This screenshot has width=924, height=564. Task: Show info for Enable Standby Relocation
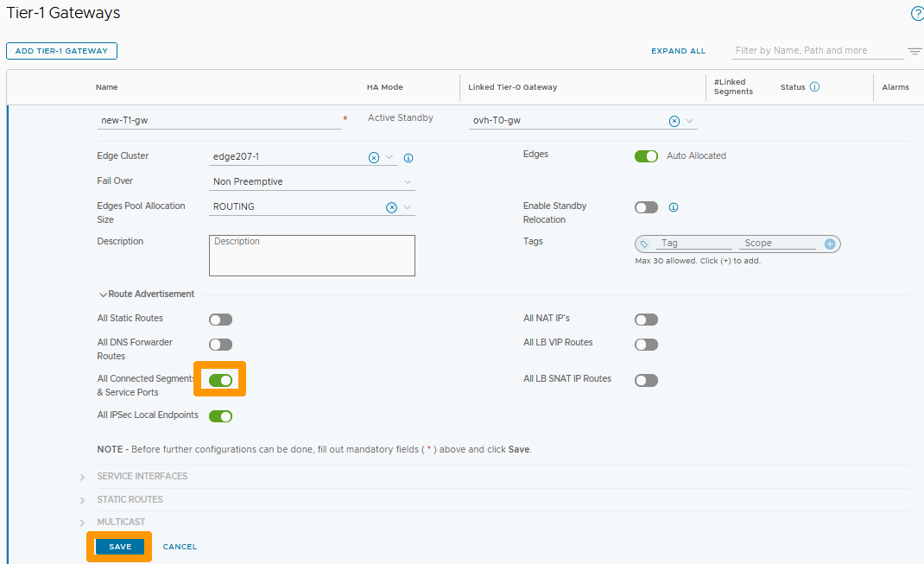pyautogui.click(x=674, y=207)
